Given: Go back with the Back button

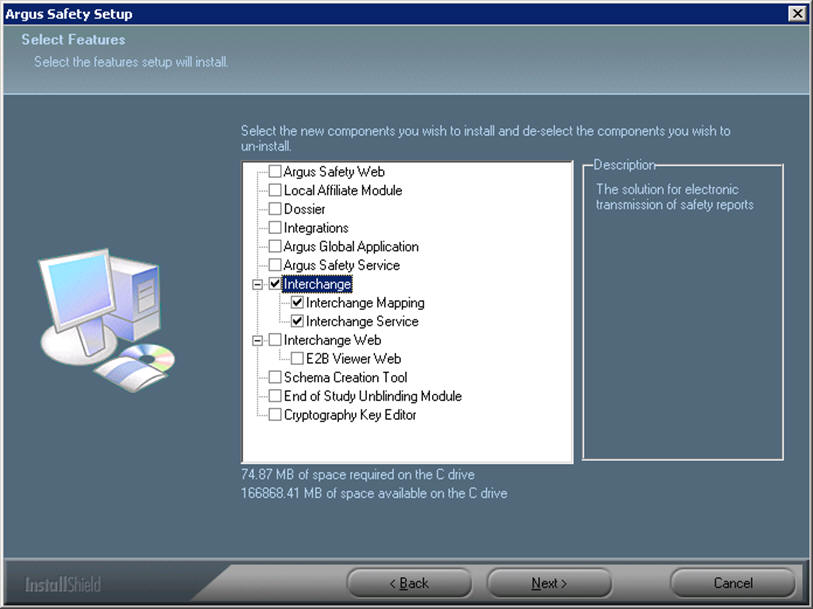Looking at the screenshot, I should coord(409,583).
